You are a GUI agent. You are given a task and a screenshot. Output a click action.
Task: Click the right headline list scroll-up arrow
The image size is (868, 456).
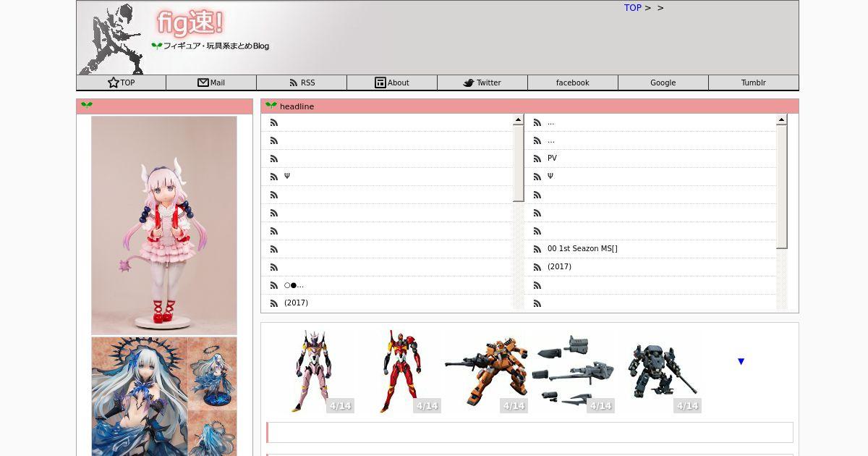781,120
